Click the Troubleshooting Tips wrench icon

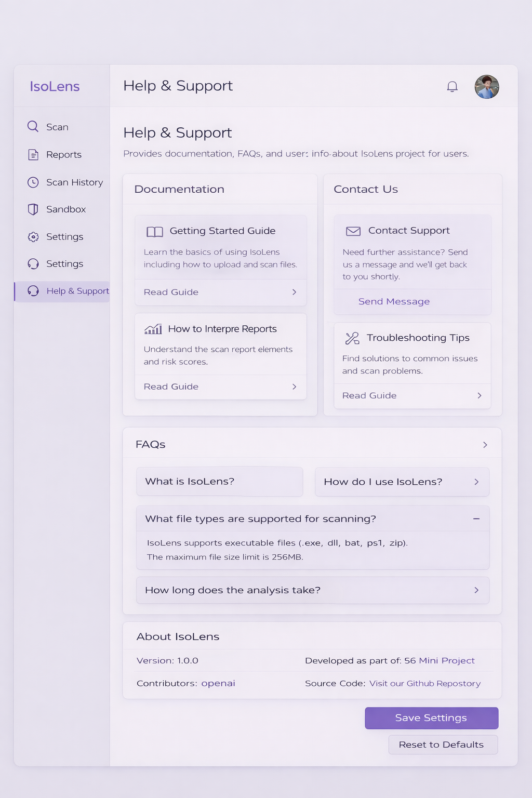(352, 338)
